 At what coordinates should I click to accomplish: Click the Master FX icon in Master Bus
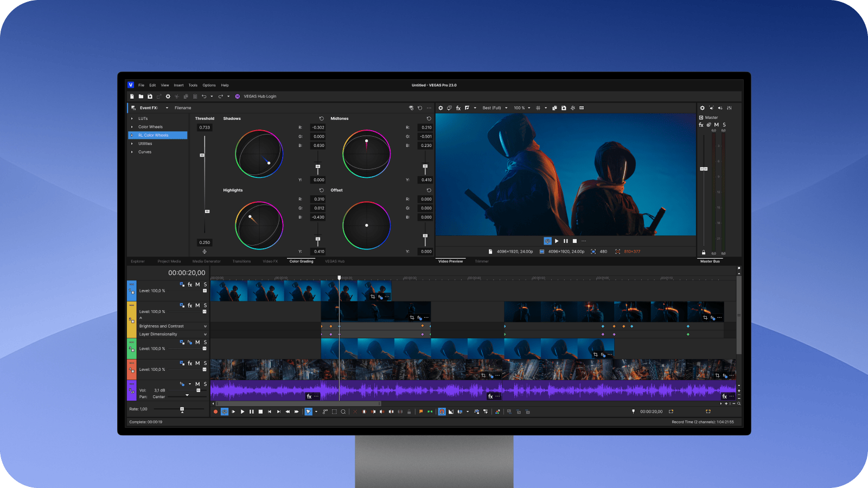click(x=701, y=125)
